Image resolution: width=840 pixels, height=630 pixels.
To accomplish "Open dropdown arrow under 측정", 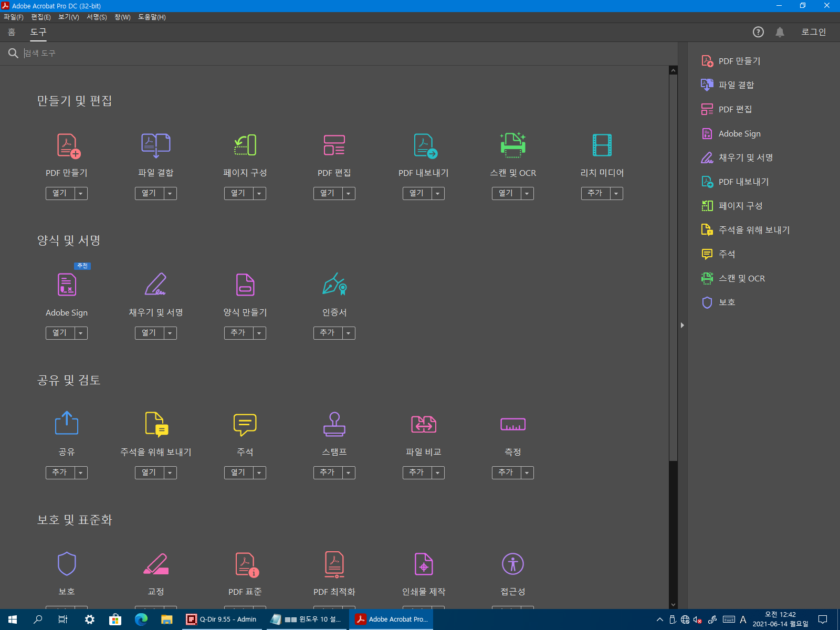I will (527, 472).
